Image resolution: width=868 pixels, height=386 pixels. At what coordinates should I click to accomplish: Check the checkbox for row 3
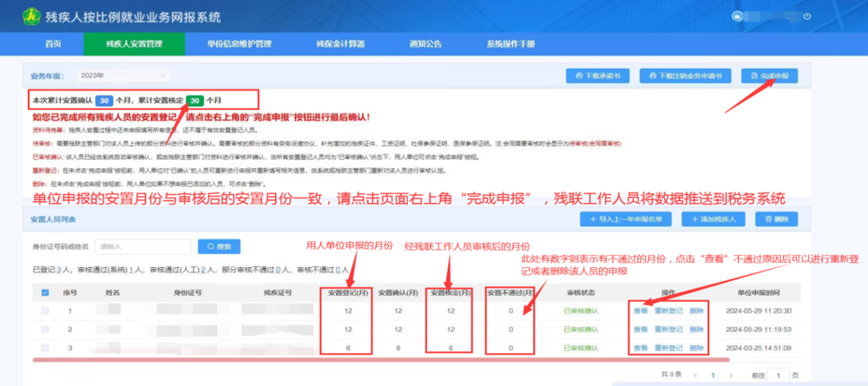(45, 348)
